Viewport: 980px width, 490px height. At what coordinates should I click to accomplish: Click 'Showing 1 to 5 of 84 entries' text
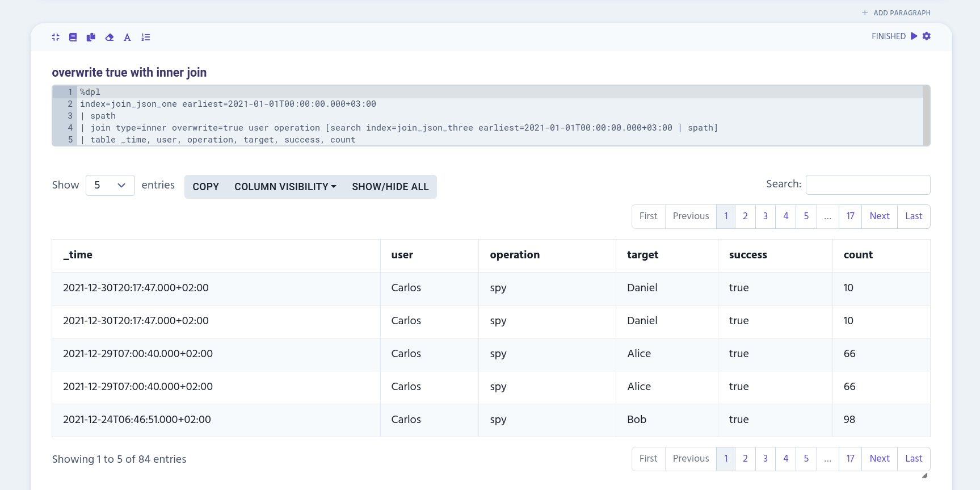(x=119, y=459)
